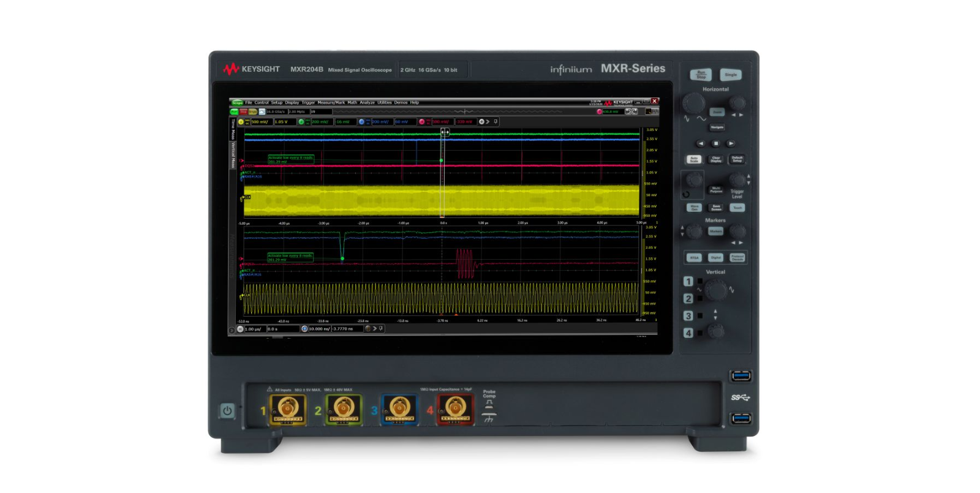980x493 pixels.
Task: Open the Time Meas side panel tab
Action: pyautogui.click(x=233, y=129)
